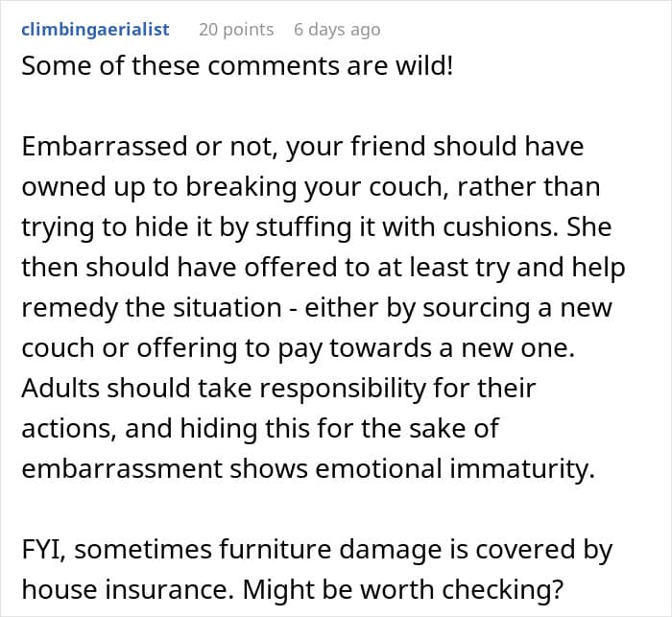Click the 20 points score
This screenshot has height=617, width=672.
point(236,30)
